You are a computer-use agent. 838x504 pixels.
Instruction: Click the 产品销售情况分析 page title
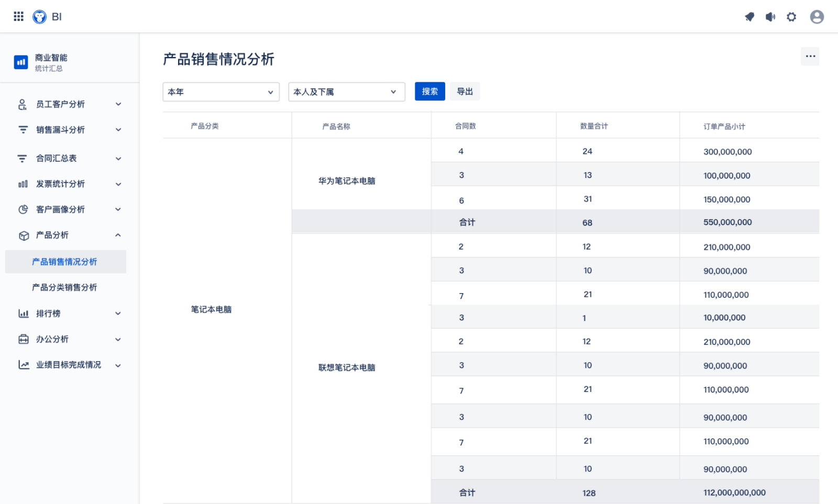[218, 59]
